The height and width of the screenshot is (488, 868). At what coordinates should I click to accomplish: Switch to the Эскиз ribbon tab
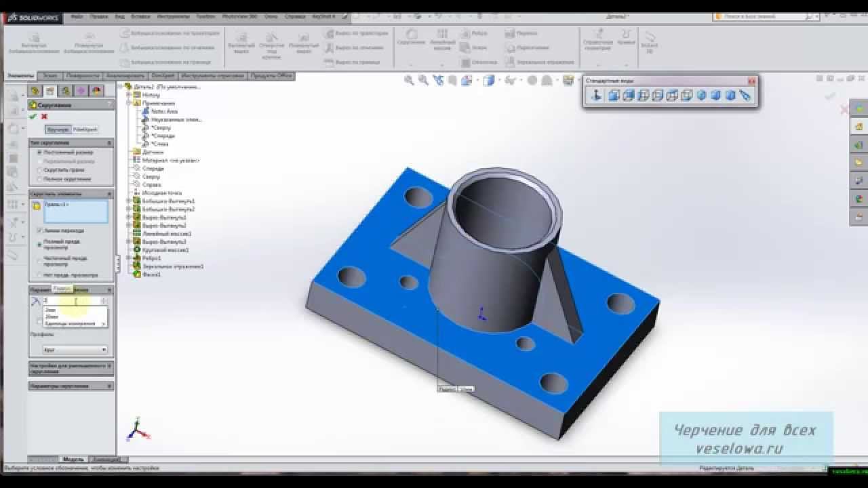pyautogui.click(x=50, y=76)
